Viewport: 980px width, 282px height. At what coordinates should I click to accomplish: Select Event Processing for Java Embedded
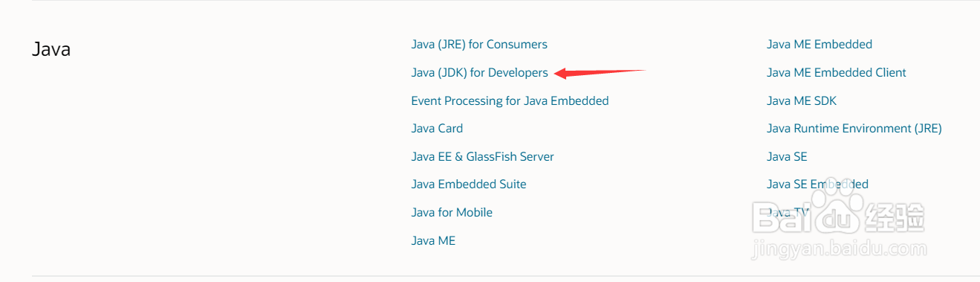pos(510,100)
